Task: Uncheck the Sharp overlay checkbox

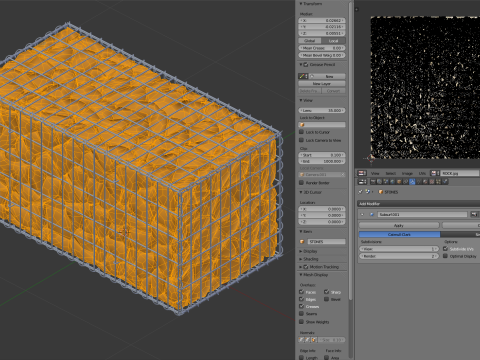Action: point(326,292)
